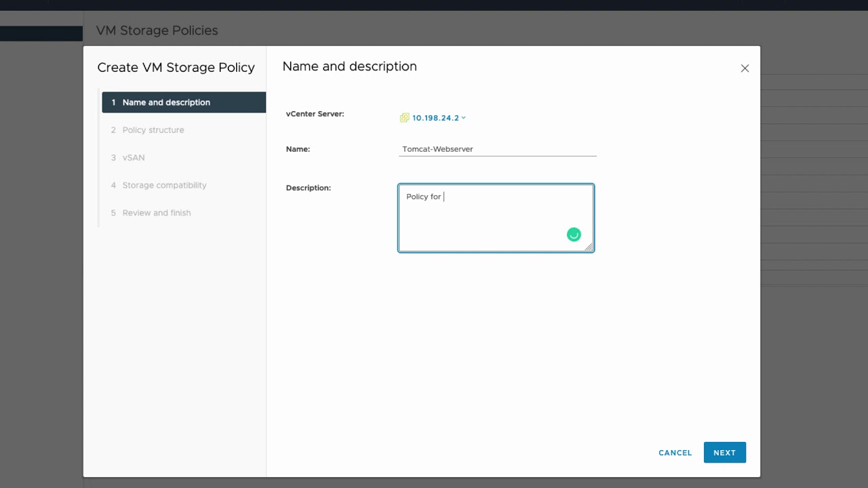Screen dimensions: 868x488
Task: Jump to the vSAN wizard step
Action: (134, 158)
